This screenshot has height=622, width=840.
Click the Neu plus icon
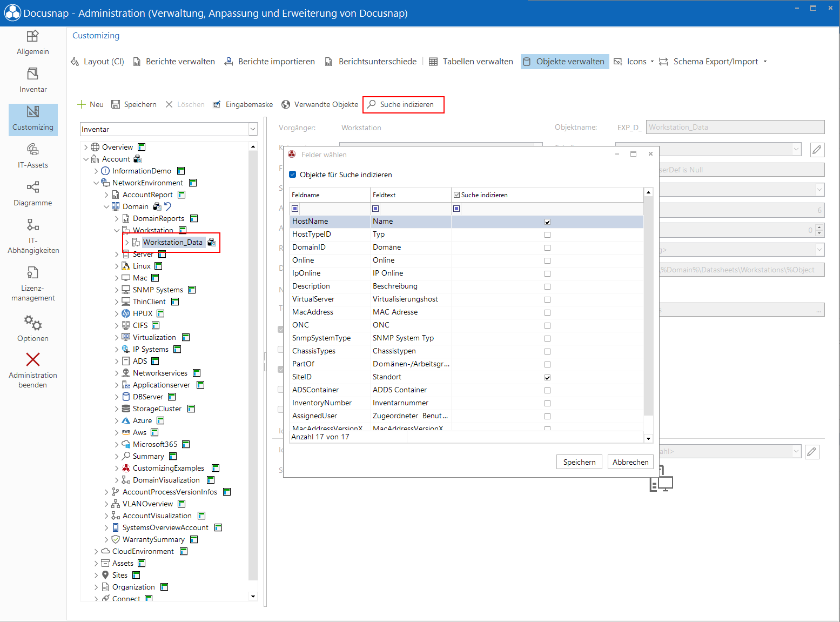(82, 104)
